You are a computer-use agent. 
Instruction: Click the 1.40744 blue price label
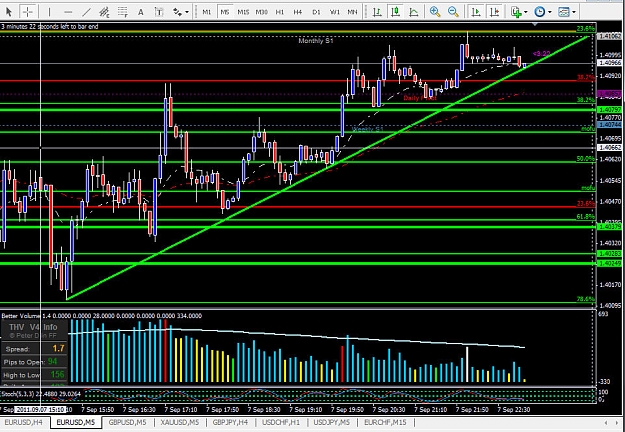tap(610, 125)
